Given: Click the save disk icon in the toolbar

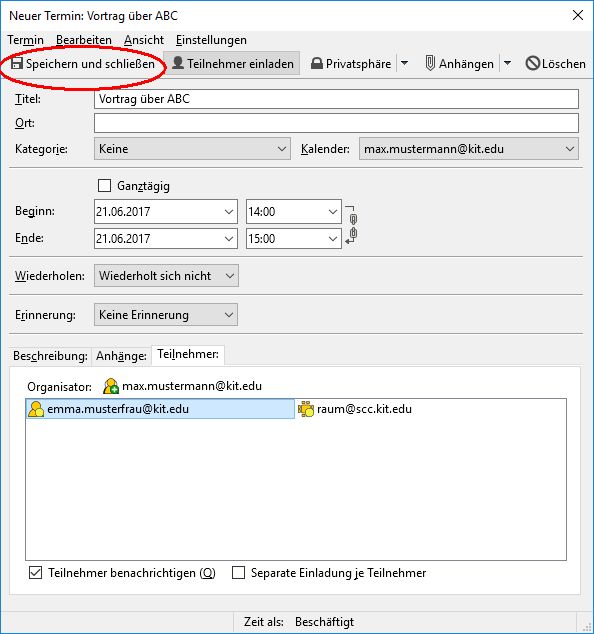Looking at the screenshot, I should point(17,63).
